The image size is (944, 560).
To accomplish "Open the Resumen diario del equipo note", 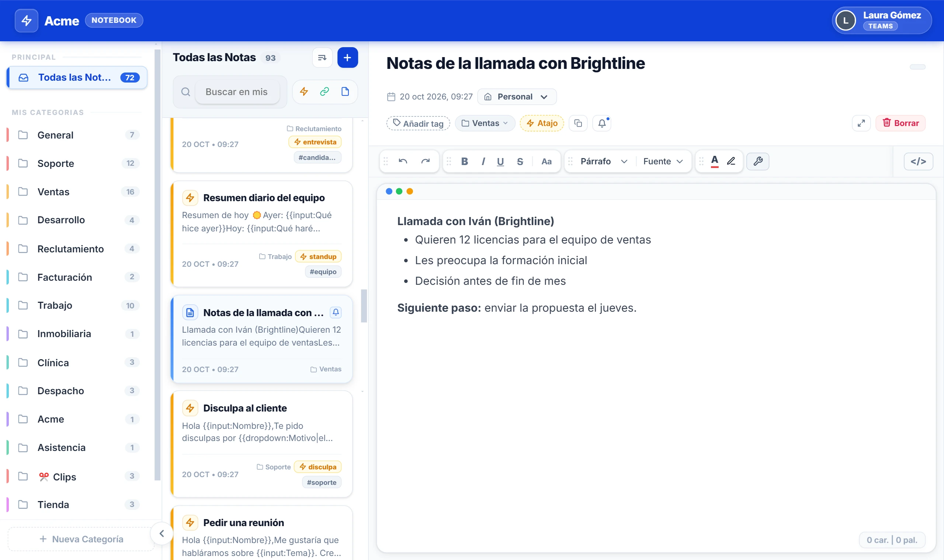I will (x=261, y=234).
